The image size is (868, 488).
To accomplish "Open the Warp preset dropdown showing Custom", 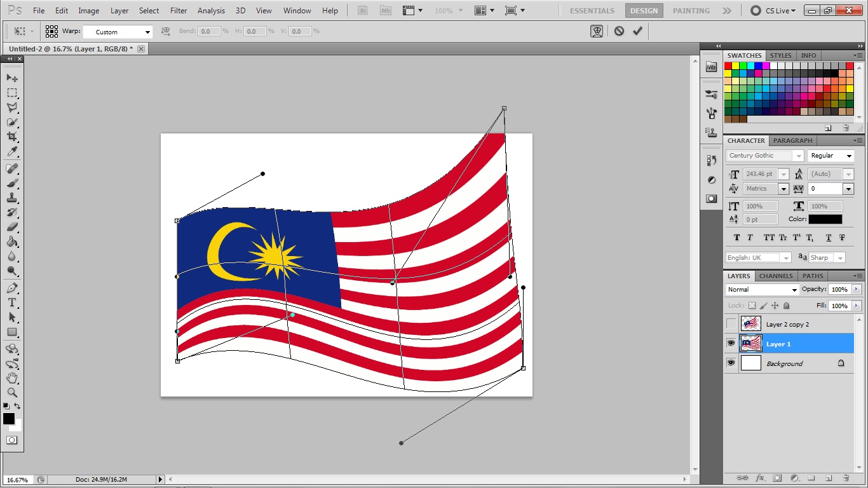I will pos(119,32).
